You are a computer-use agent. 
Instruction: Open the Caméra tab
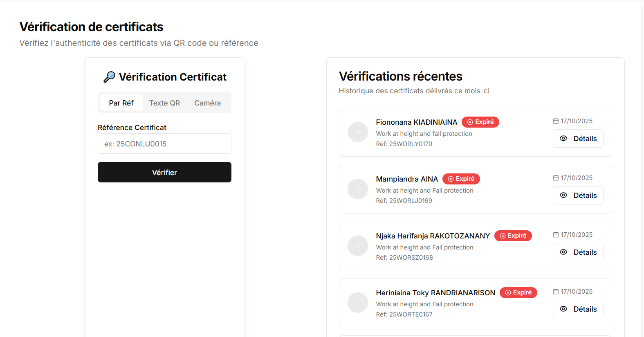(207, 103)
